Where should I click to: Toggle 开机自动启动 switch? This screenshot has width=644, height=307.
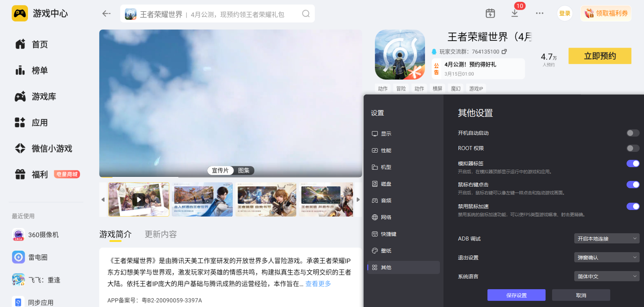[x=633, y=133]
